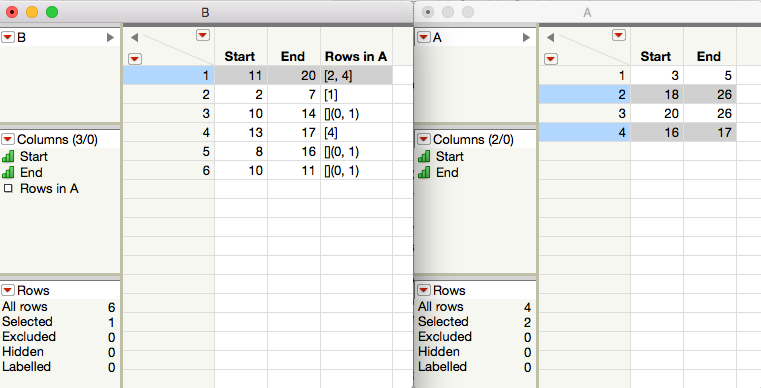Screen dimensions: 761x388
Task: Click the End column icon in window B
Action: click(x=8, y=172)
